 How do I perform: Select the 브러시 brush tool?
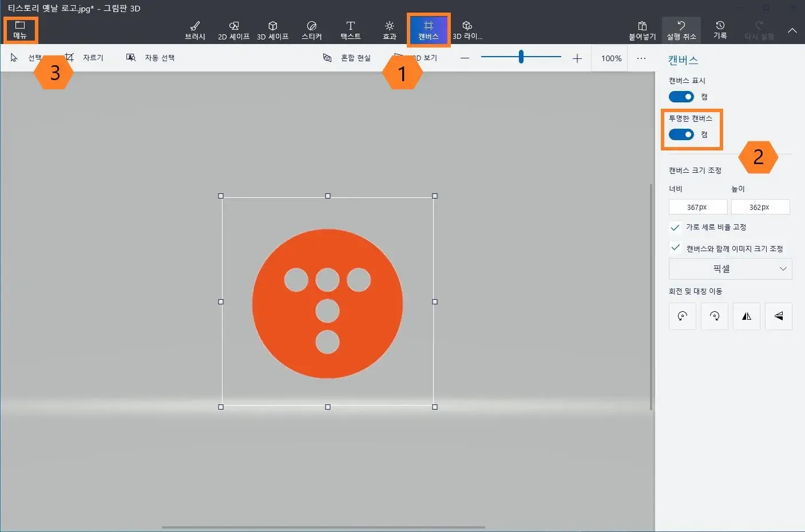point(195,30)
